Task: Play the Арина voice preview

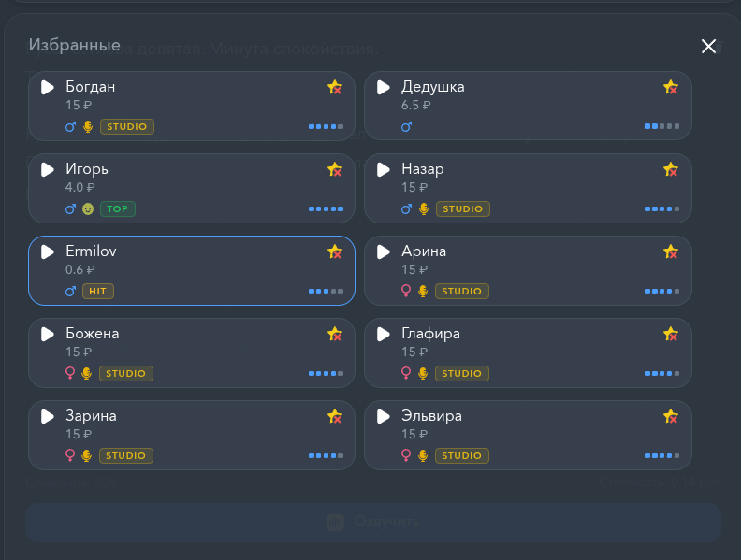Action: coord(384,251)
